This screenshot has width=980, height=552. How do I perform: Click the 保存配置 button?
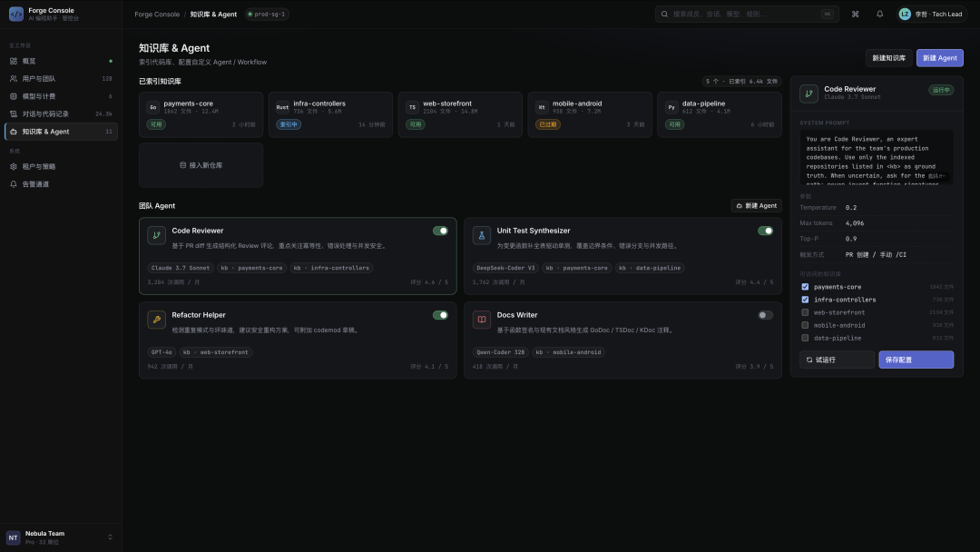916,360
